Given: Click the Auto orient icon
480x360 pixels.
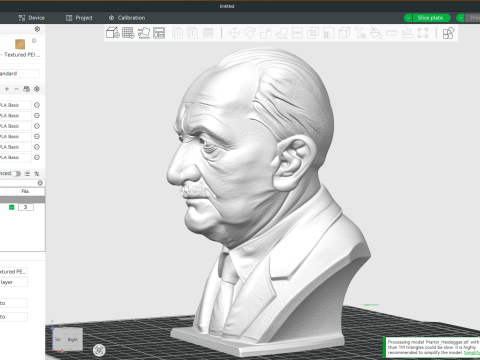Looking at the screenshot, I should coord(144,33).
